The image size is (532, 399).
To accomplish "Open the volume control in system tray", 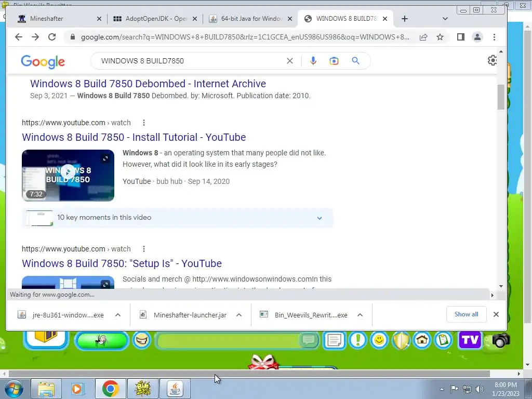I will (x=480, y=389).
